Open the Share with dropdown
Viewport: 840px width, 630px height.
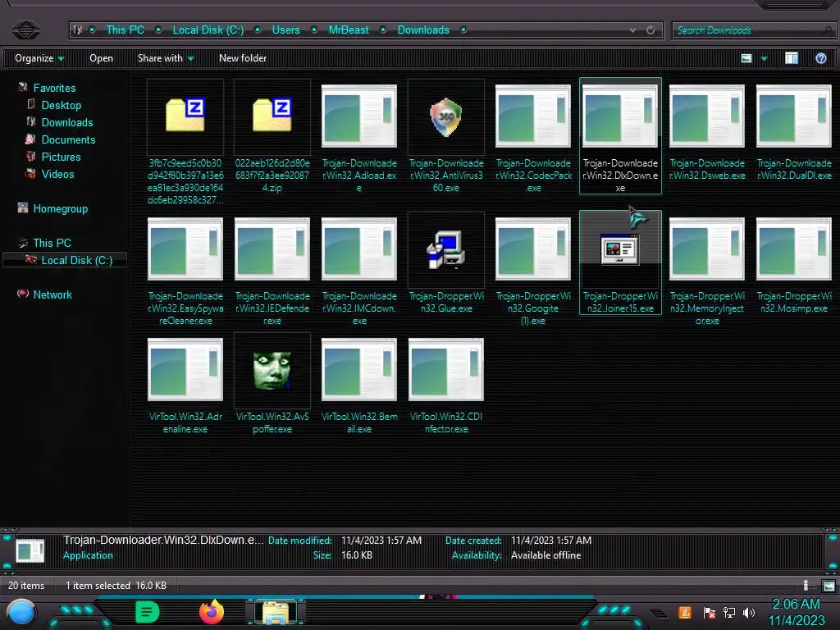(x=166, y=58)
